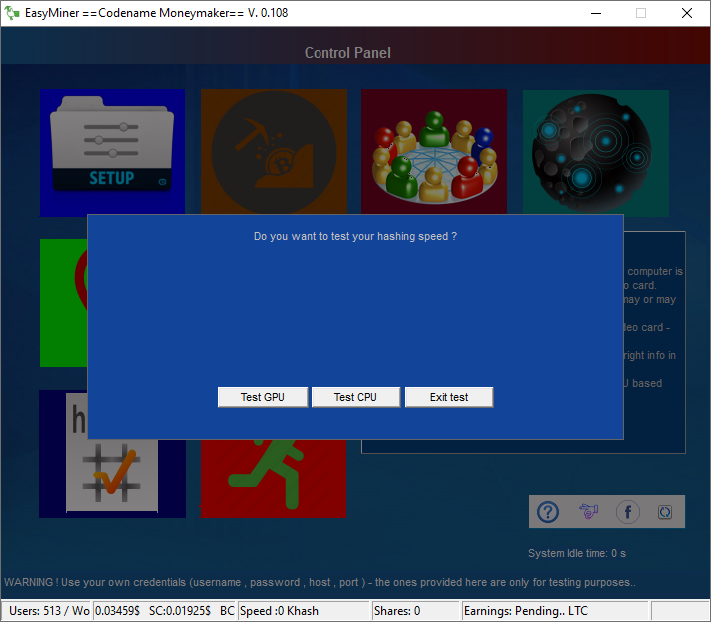711x622 pixels.
Task: Start the Test GPU benchmark
Action: click(x=263, y=397)
